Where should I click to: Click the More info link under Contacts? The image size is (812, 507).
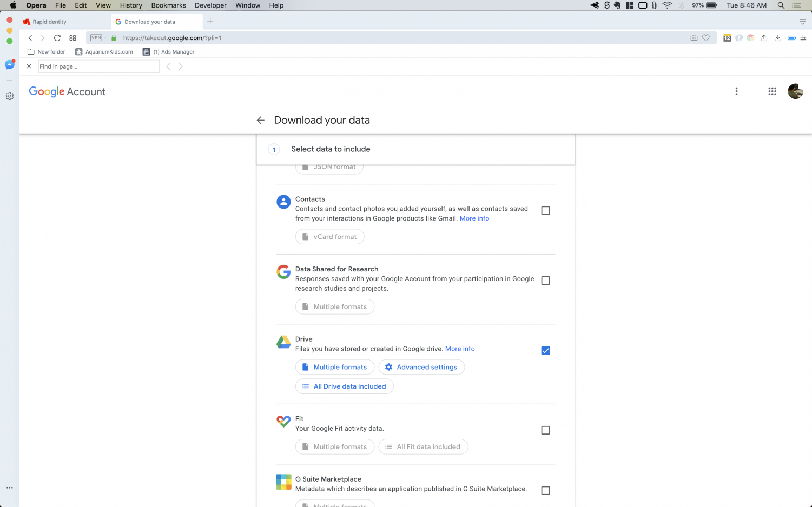pyautogui.click(x=474, y=218)
